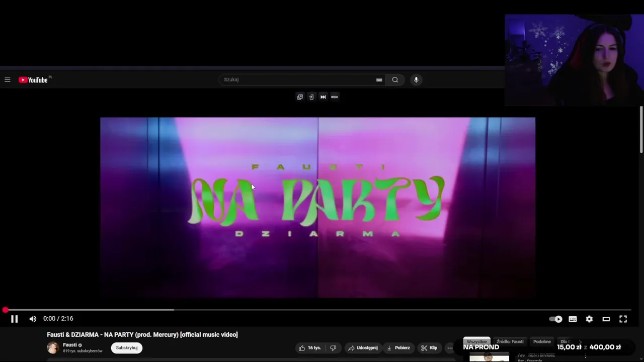Click the page vertical scrollbar

[x=641, y=130]
